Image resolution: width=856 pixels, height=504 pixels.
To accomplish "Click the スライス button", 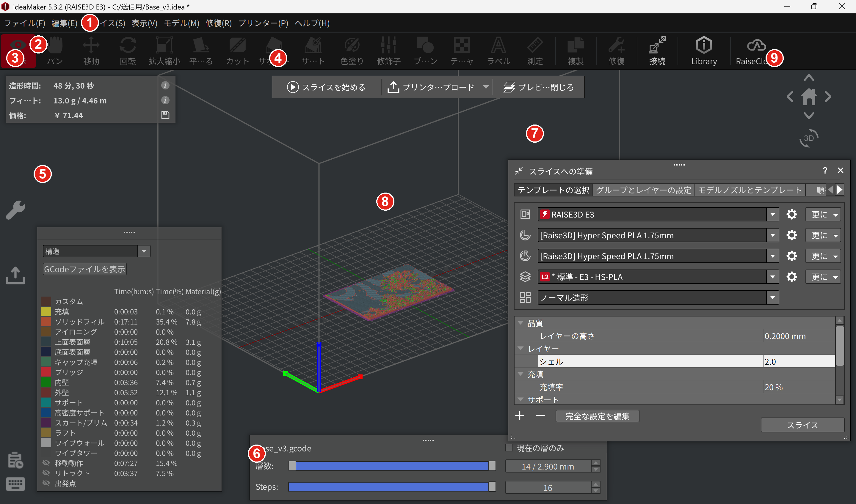I will click(x=802, y=425).
